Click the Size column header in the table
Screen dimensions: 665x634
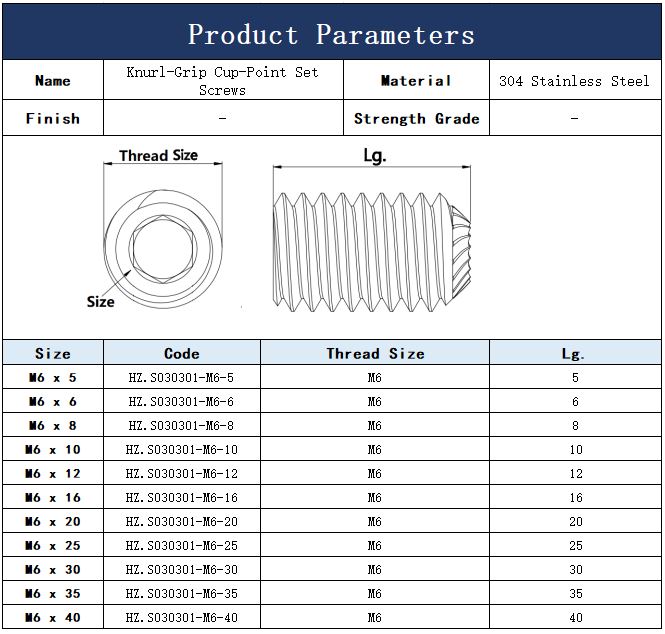pos(52,353)
